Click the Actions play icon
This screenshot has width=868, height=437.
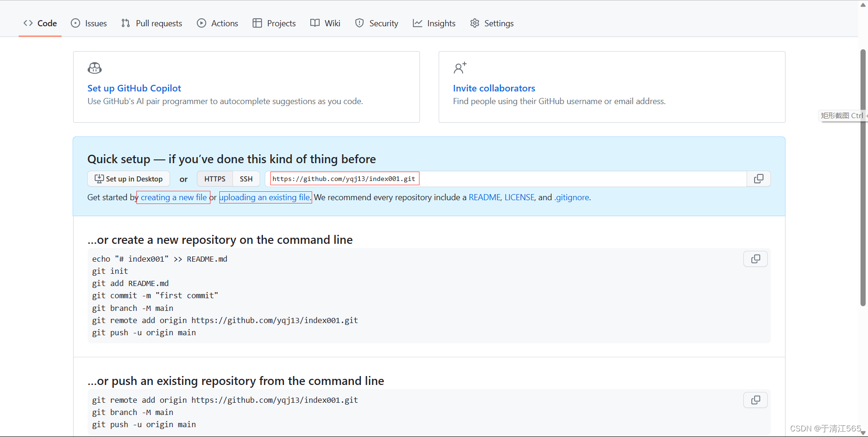click(x=202, y=23)
